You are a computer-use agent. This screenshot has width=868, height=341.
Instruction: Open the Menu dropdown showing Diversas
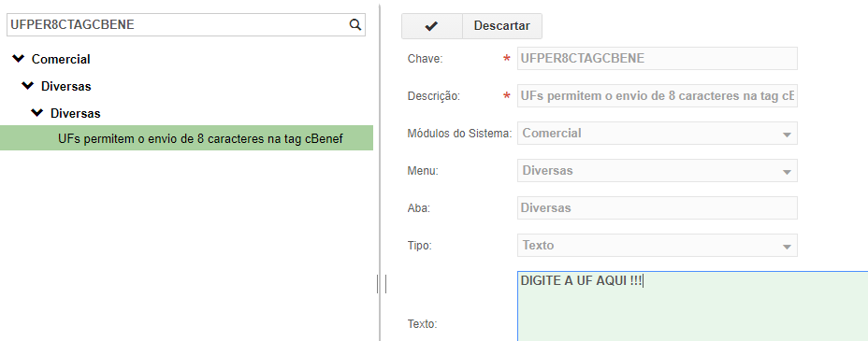[658, 170]
